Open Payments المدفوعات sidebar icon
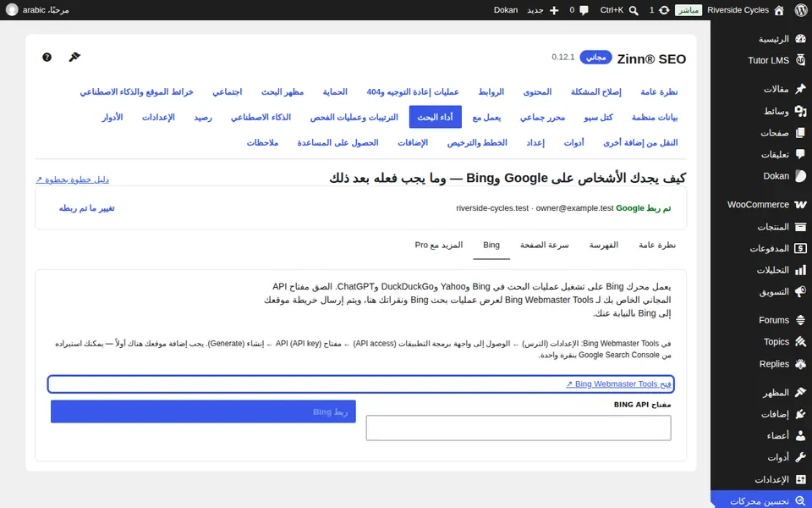Viewport: 812px width, 508px height. pyautogui.click(x=801, y=248)
